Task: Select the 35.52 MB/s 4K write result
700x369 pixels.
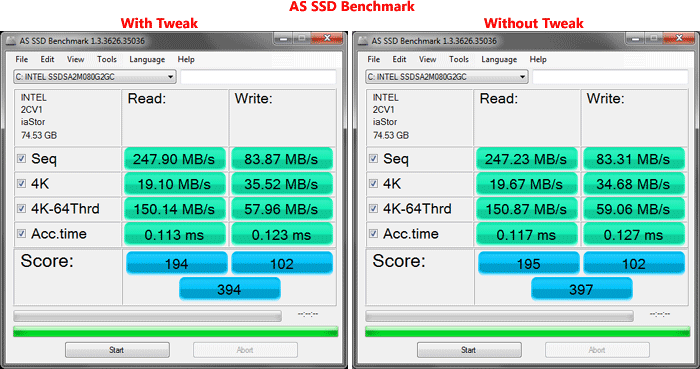Action: tap(282, 184)
